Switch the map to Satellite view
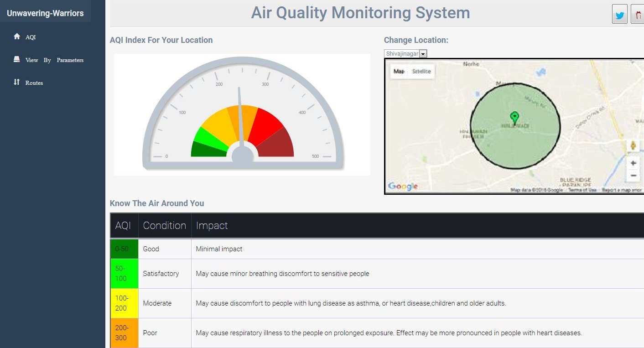The width and height of the screenshot is (644, 348). (x=421, y=71)
